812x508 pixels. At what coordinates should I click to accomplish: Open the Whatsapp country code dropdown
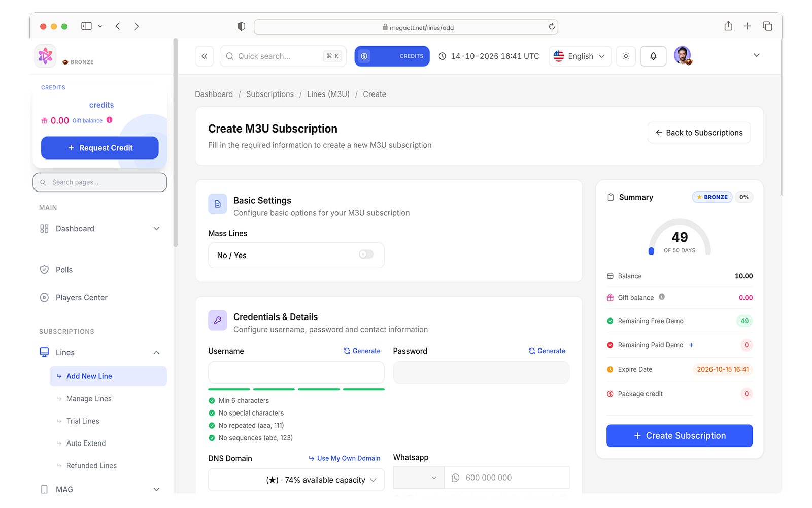(x=419, y=478)
